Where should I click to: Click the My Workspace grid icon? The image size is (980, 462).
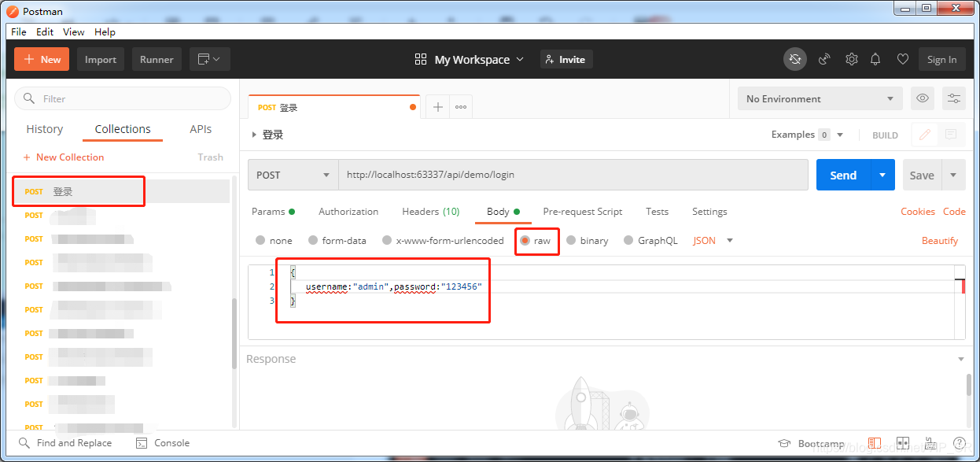421,60
